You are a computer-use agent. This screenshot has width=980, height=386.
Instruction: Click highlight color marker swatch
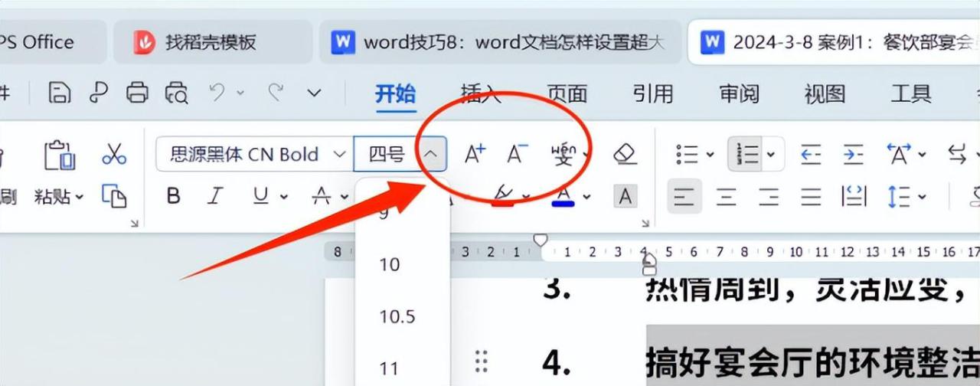click(x=503, y=195)
